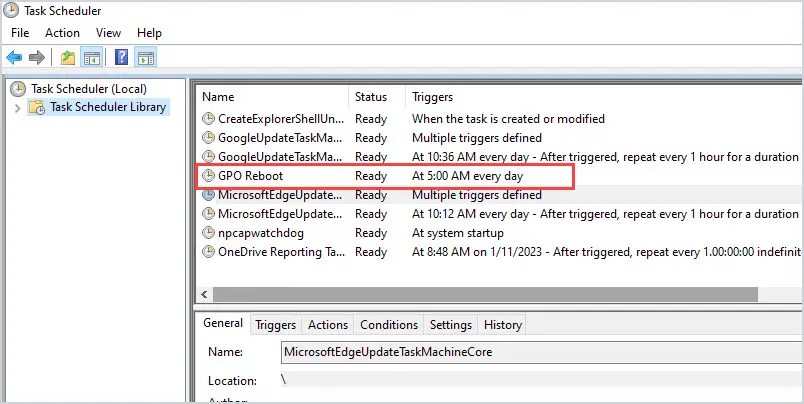Viewport: 804px width, 404px height.
Task: Sort tasks by the Name column header
Action: 273,97
